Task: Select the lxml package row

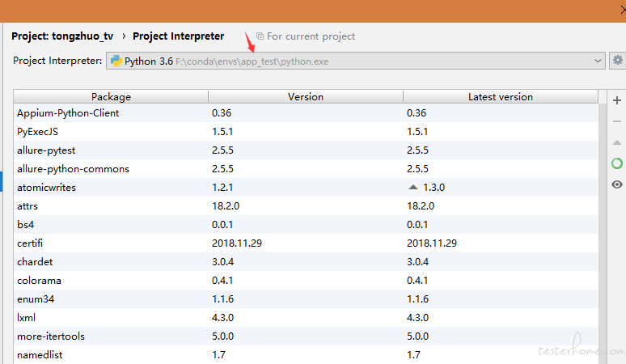Action: click(x=306, y=318)
